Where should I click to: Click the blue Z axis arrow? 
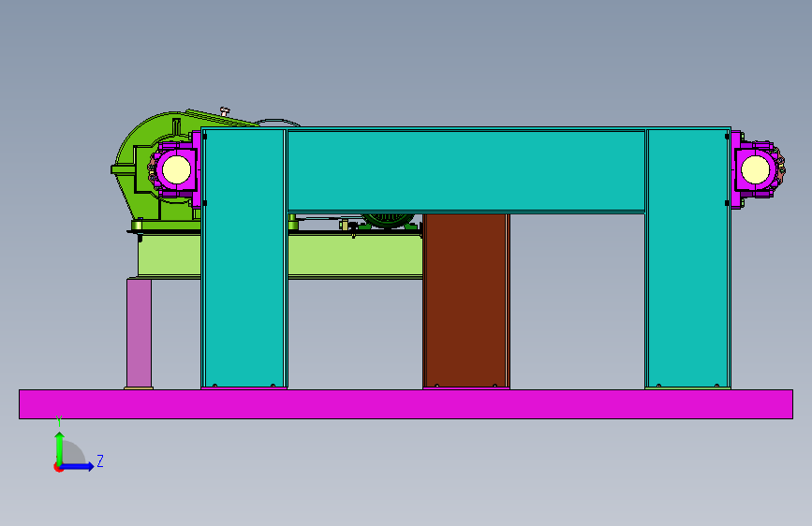pos(78,466)
